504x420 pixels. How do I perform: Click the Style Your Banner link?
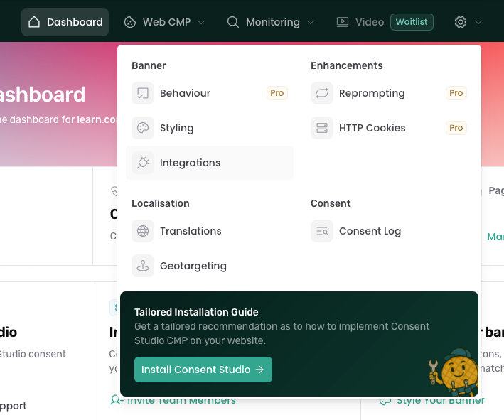coord(432,400)
